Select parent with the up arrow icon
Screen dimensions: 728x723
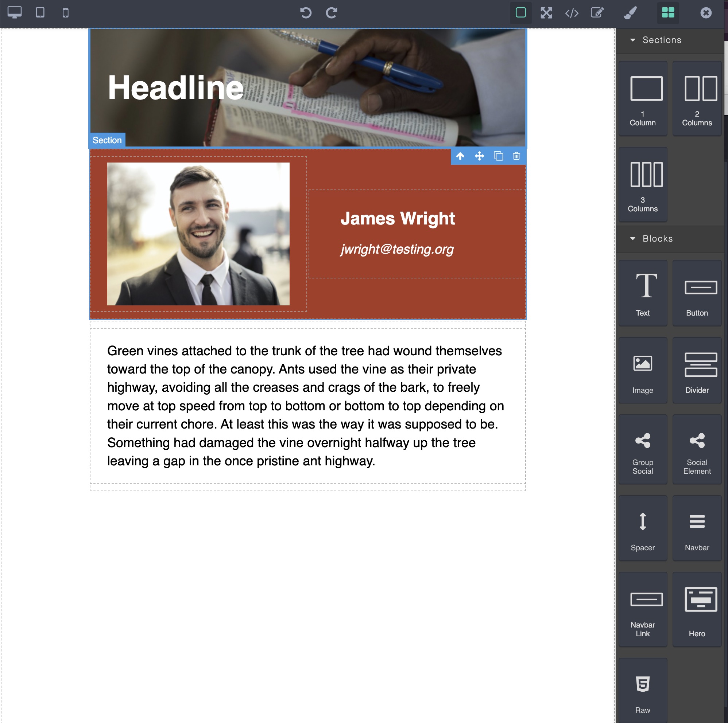460,156
